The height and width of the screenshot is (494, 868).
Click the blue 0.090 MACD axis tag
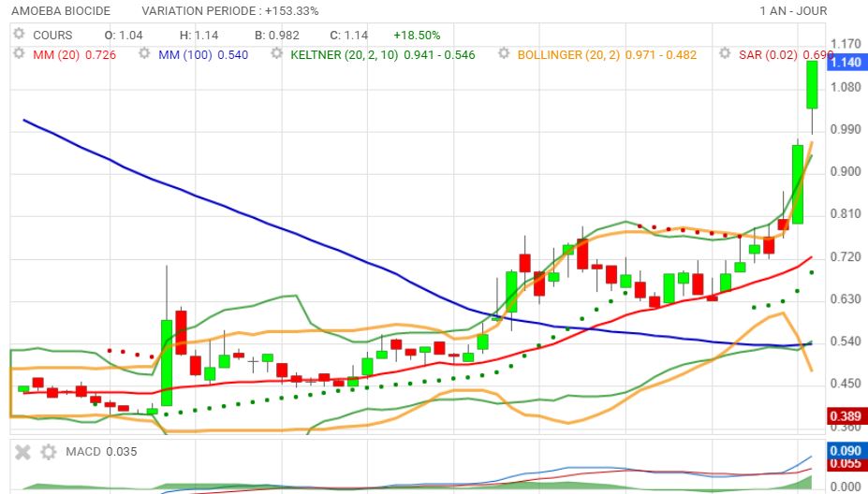pyautogui.click(x=847, y=451)
